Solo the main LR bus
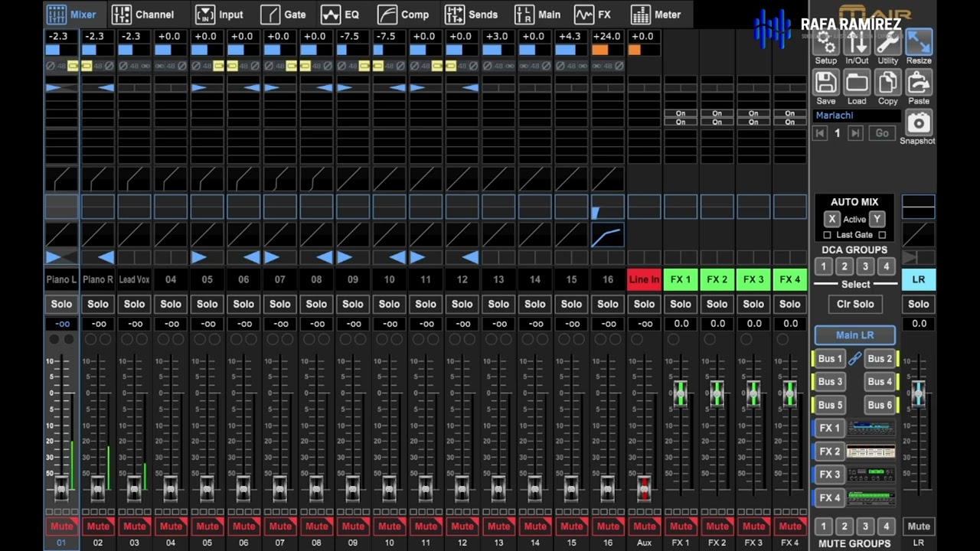This screenshot has width=980, height=551. click(919, 304)
